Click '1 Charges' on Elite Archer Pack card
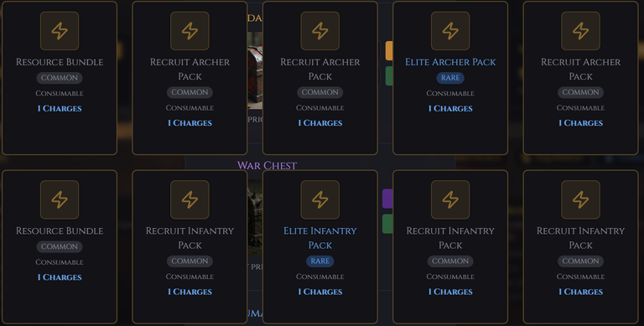Viewport: 644px width, 326px height. pos(450,108)
